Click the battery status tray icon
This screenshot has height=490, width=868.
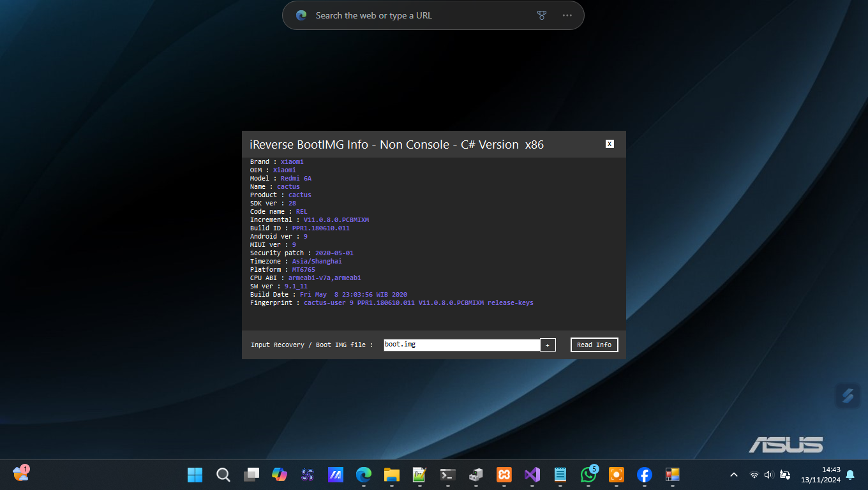click(x=784, y=475)
